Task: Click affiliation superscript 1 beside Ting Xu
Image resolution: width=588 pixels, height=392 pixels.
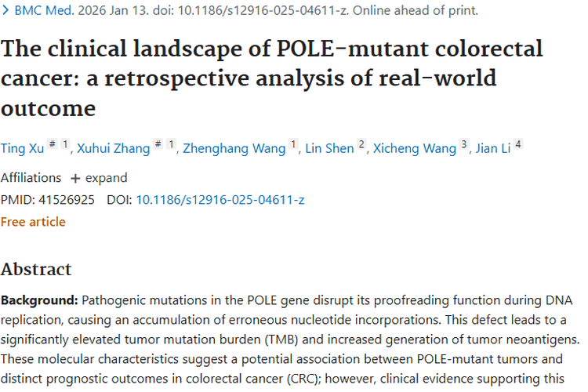Action: (x=66, y=145)
